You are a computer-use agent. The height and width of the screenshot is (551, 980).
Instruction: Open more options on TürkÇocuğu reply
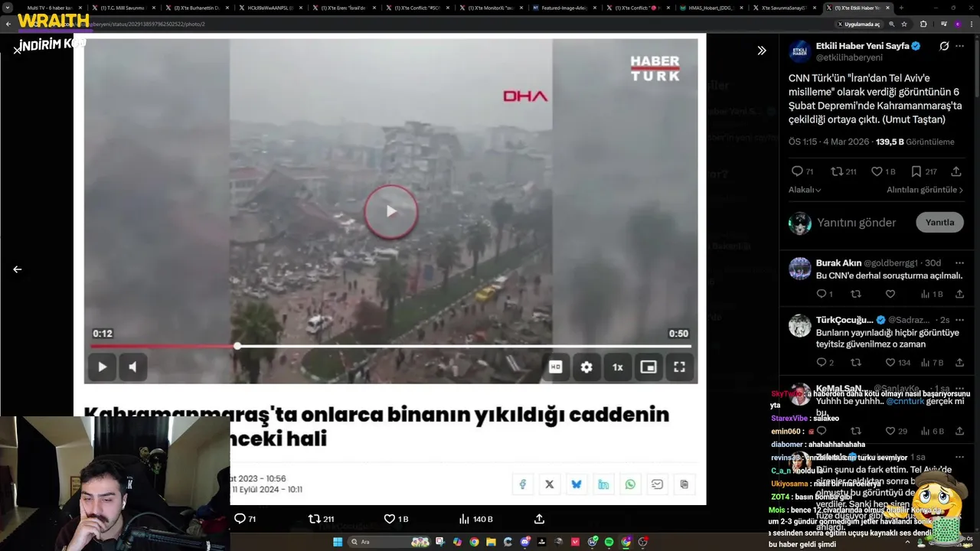pyautogui.click(x=961, y=320)
